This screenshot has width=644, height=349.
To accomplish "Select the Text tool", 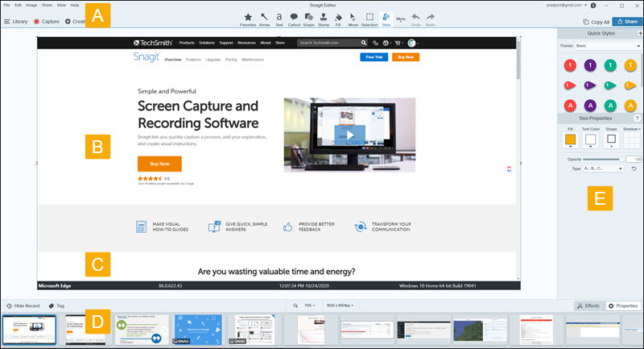I will (279, 19).
